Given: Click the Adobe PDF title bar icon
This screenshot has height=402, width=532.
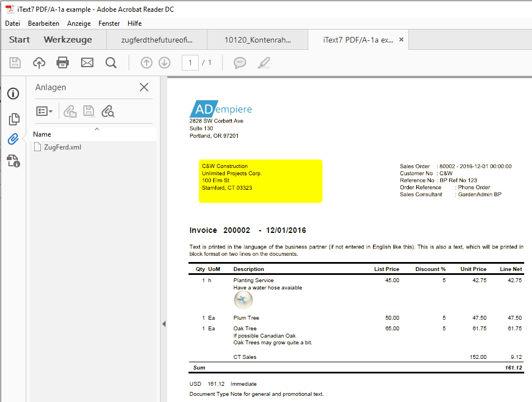Looking at the screenshot, I should coord(10,9).
